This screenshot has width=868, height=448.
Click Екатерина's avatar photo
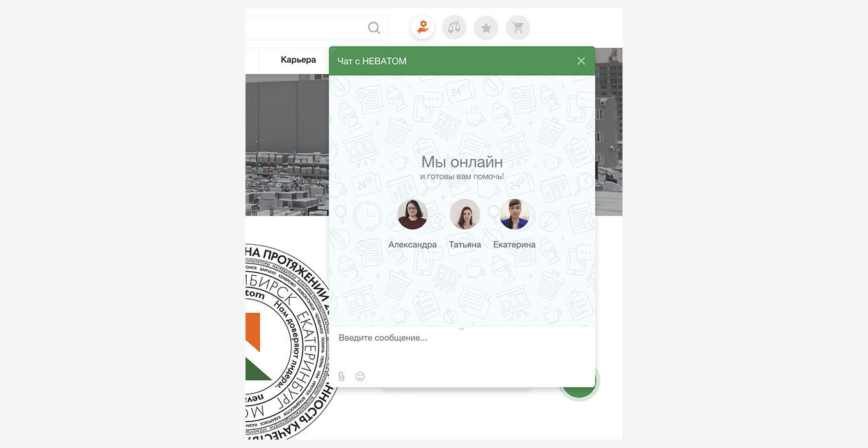515,214
